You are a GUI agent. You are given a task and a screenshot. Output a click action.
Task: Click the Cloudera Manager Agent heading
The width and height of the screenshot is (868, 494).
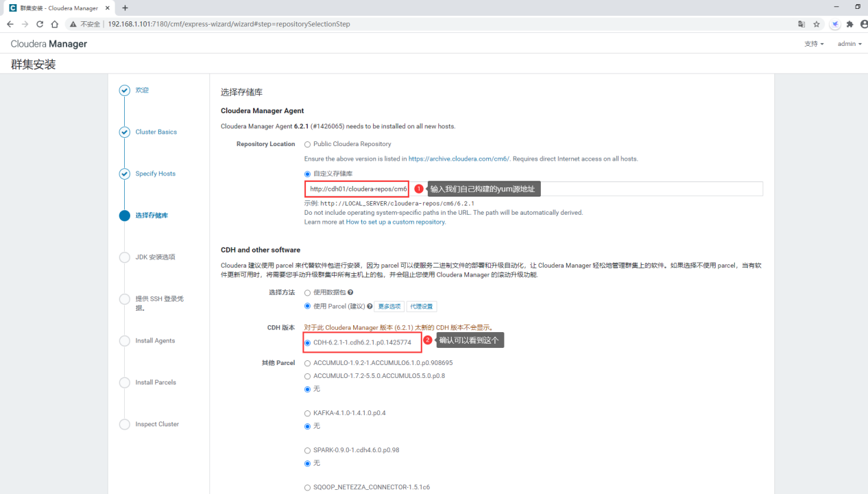[262, 111]
